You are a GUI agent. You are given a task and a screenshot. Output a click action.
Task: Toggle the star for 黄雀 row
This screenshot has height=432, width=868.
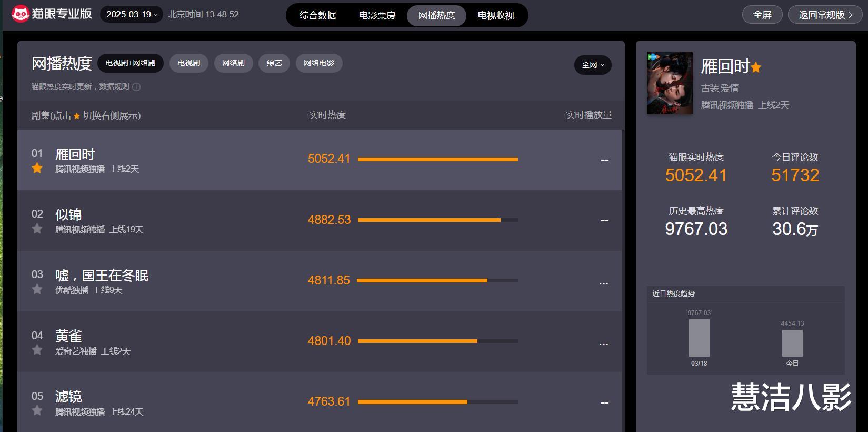(x=37, y=350)
